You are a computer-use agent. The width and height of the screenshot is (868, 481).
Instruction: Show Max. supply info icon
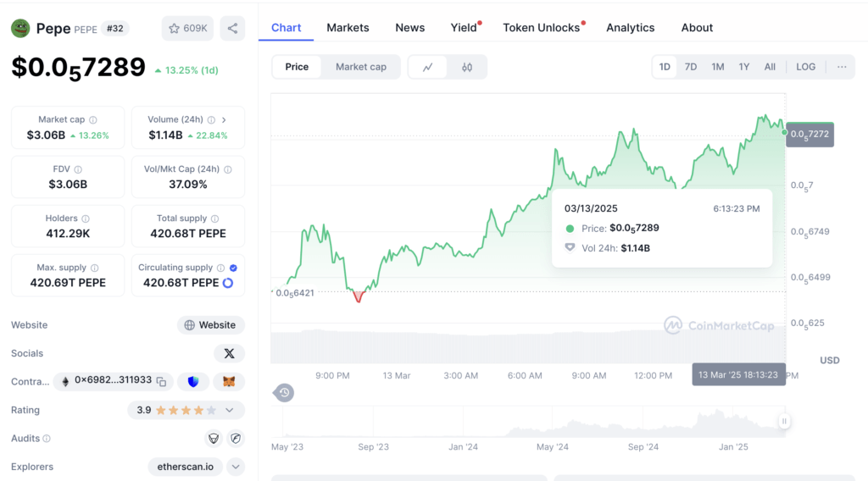click(95, 268)
